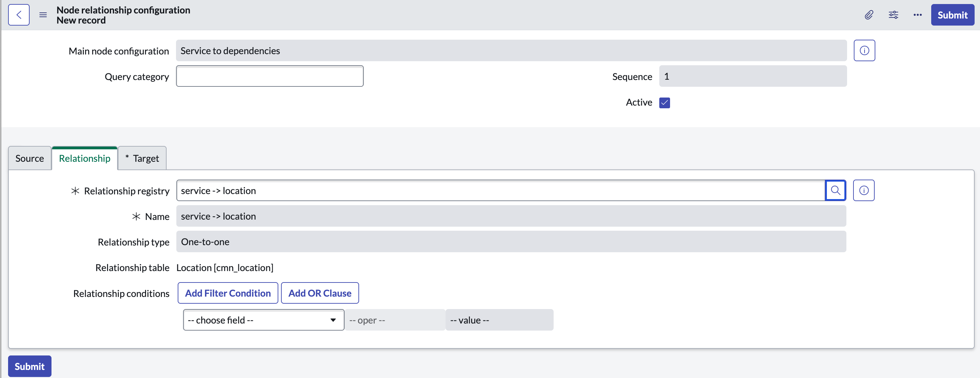
Task: Click the bottom Submit button
Action: pos(30,366)
